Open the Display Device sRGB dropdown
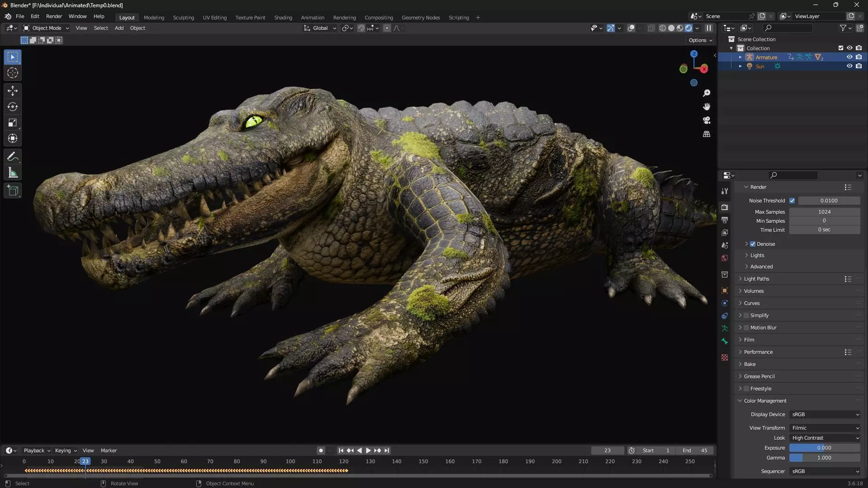Image resolution: width=868 pixels, height=488 pixels. [825, 414]
